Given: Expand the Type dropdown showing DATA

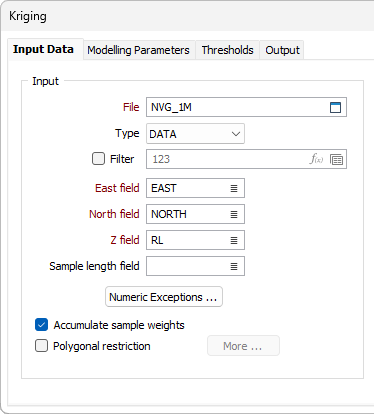Looking at the screenshot, I should point(195,134).
